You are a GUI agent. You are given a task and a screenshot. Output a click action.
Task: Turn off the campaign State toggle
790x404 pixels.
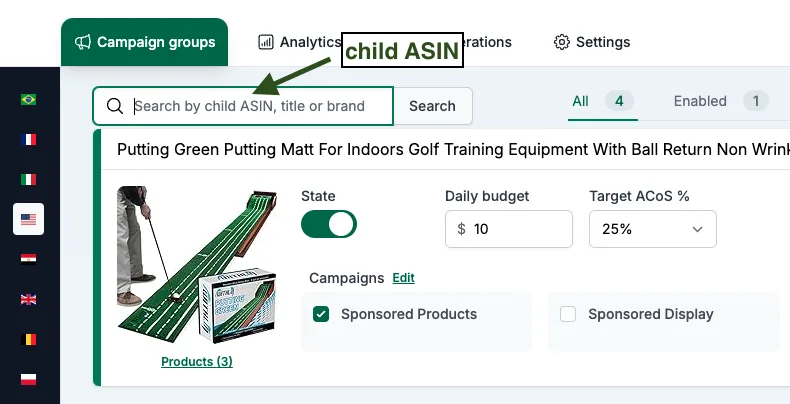click(x=329, y=224)
